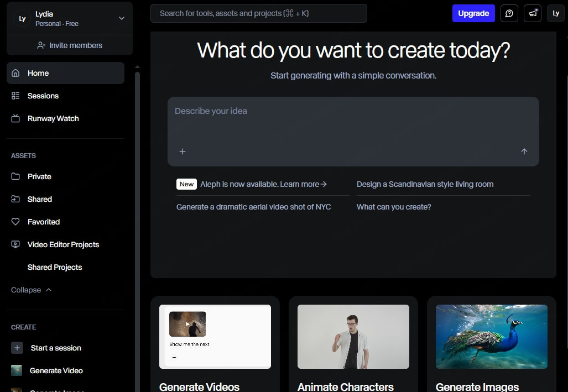
Task: Select What can you create? suggestion
Action: coord(394,207)
